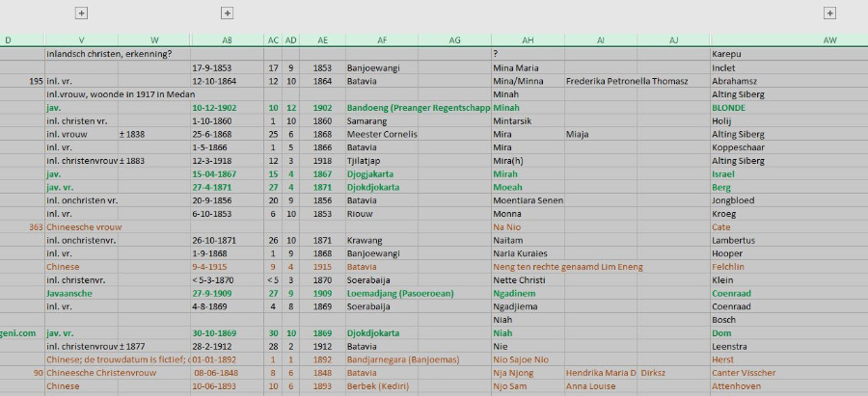Select cell 'Neng ten rechte genaamd Lim Eneng'
Image resolution: width=868 pixels, height=396 pixels.
click(566, 266)
